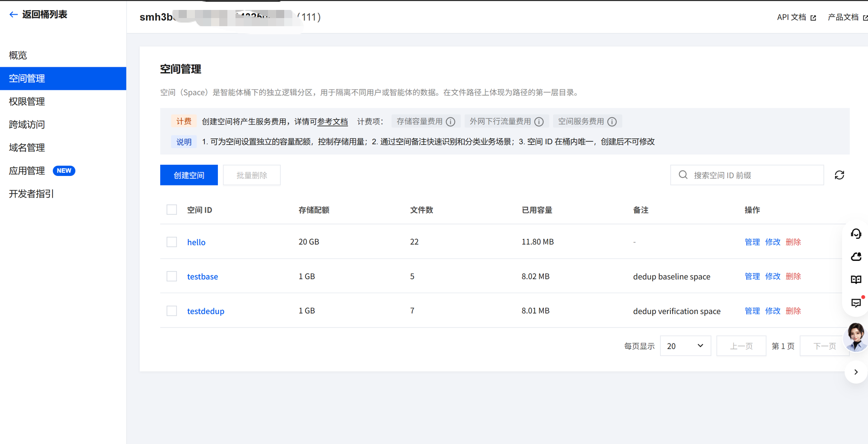868x444 pixels.
Task: Click the refresh list icon
Action: pos(839,175)
